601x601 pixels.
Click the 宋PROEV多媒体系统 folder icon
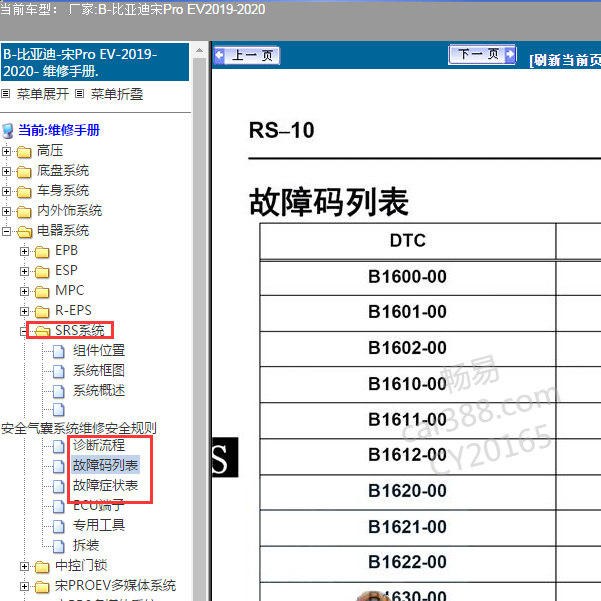tap(42, 586)
